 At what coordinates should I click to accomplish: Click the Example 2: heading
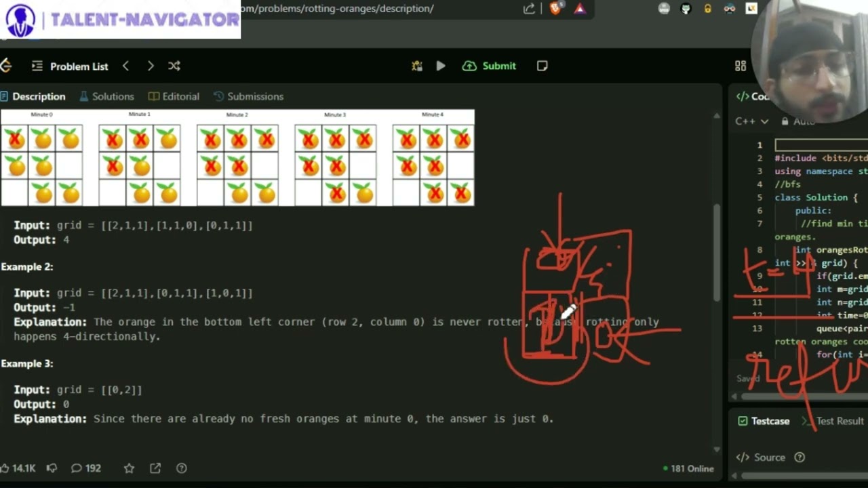[x=27, y=267]
